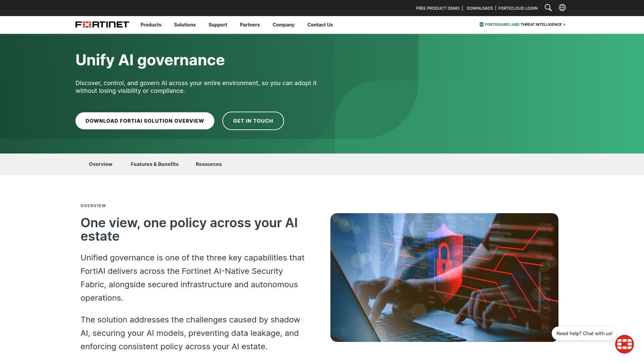
Task: Jump to Features & Benefits tab
Action: pos(155,164)
